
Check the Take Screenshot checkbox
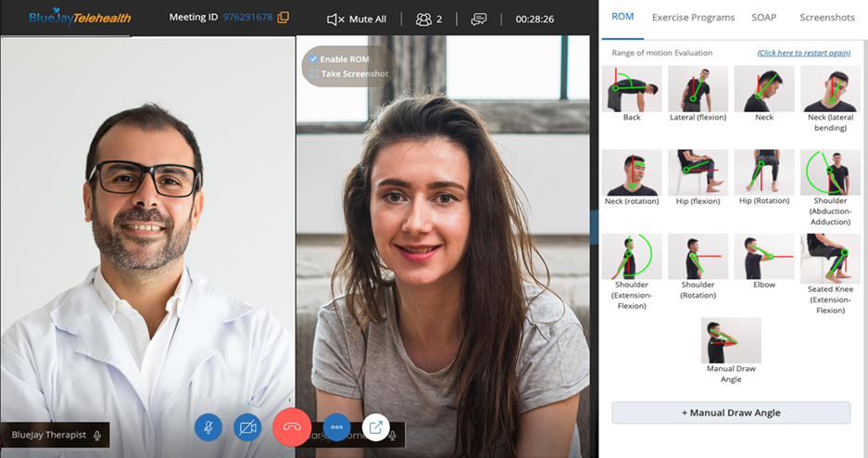click(314, 73)
